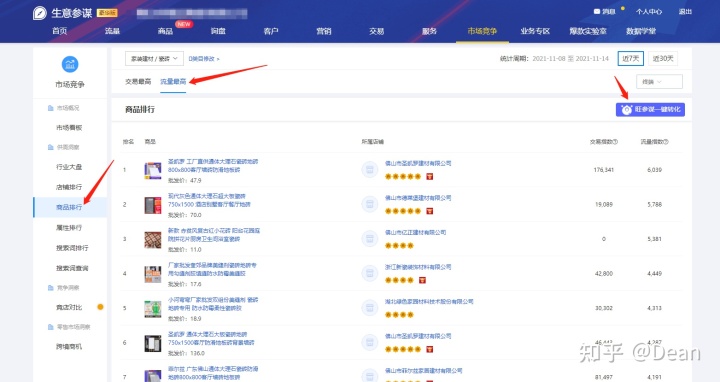Open the 消息 message icon in header

point(597,11)
